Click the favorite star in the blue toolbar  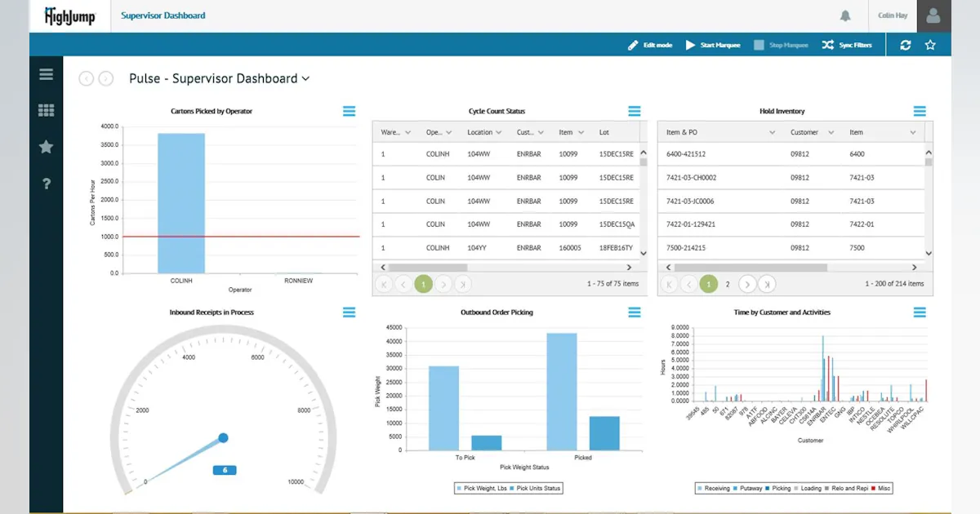tap(930, 45)
